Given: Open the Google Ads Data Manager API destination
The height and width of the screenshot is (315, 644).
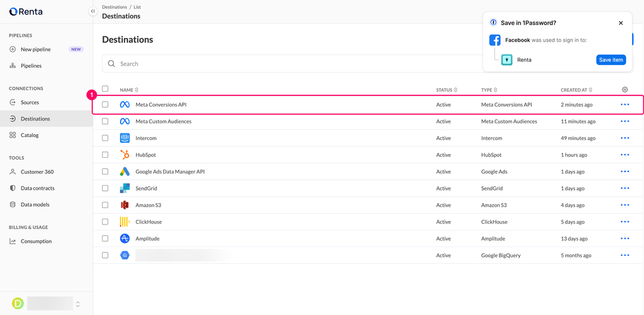Looking at the screenshot, I should tap(170, 171).
